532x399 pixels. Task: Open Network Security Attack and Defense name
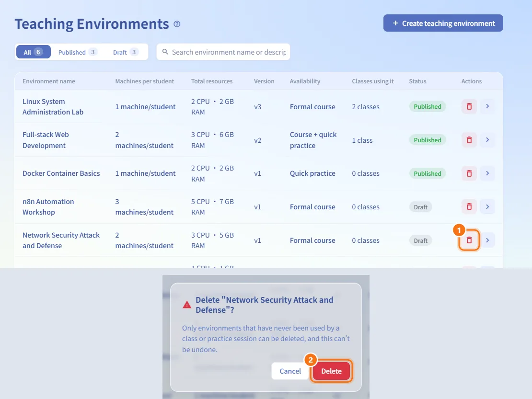point(61,240)
